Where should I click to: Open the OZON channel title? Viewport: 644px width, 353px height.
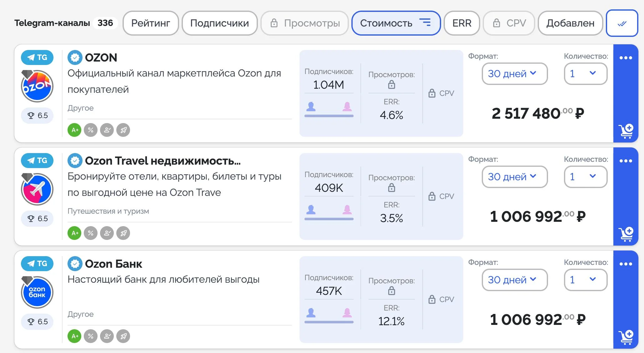(101, 57)
